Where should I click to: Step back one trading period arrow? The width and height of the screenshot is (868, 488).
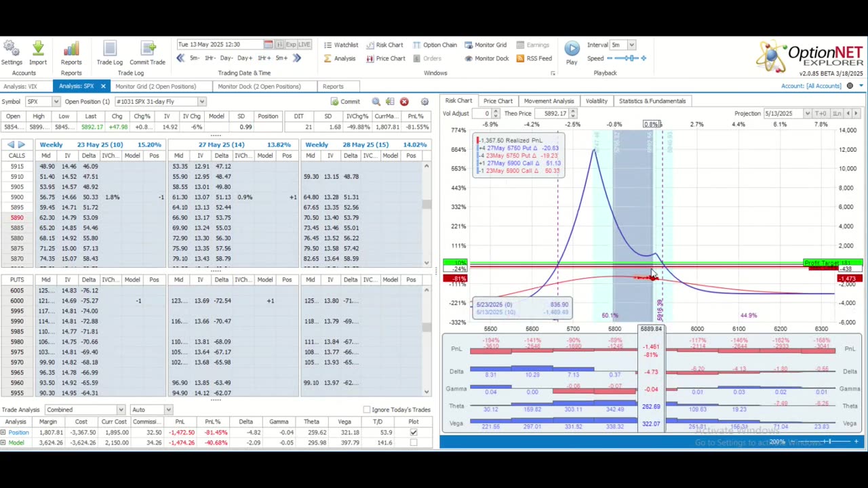click(180, 58)
